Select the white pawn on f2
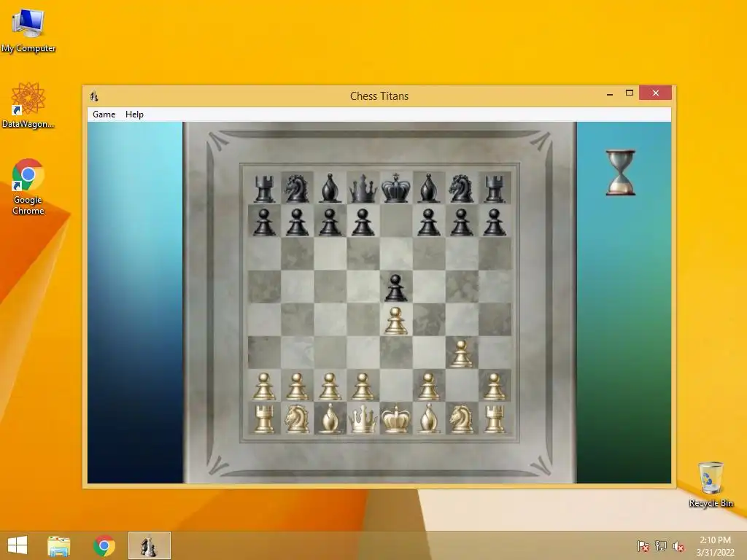 pyautogui.click(x=429, y=386)
